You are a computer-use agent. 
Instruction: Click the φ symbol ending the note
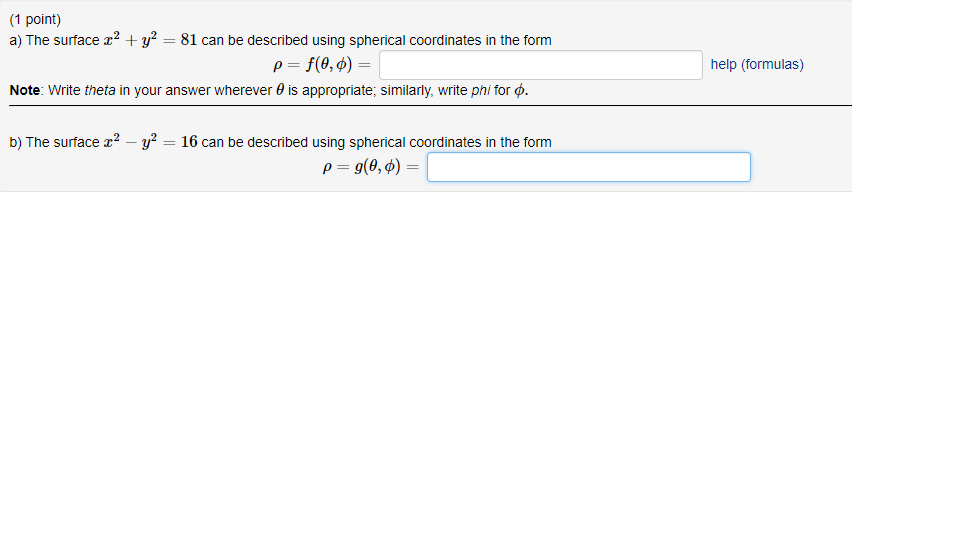tap(519, 91)
